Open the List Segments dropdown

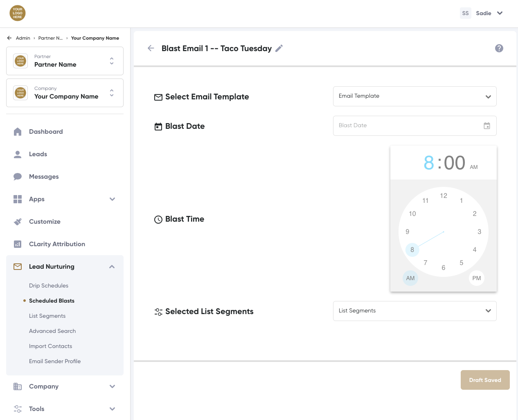[415, 311]
